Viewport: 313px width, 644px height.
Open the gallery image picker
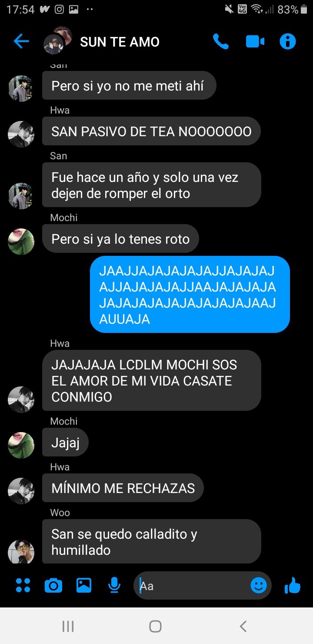pyautogui.click(x=84, y=585)
